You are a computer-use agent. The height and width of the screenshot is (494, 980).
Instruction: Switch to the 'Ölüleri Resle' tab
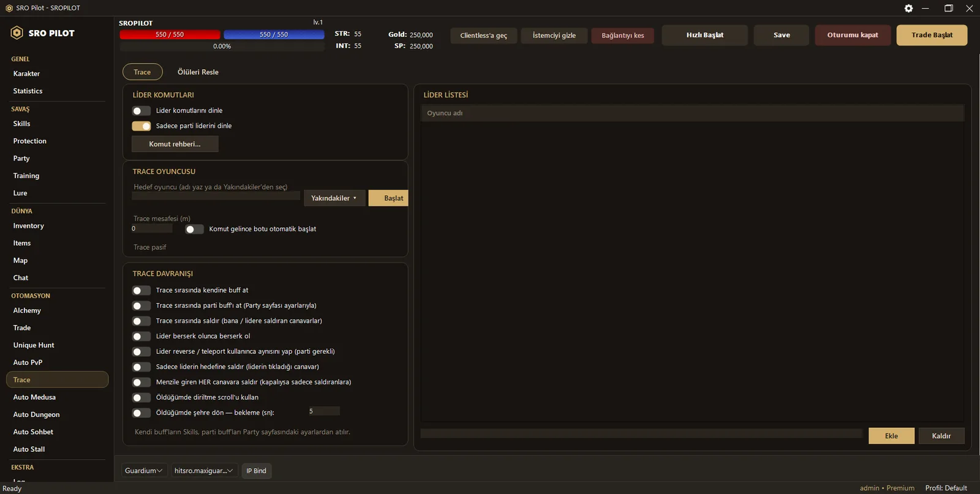click(x=198, y=72)
